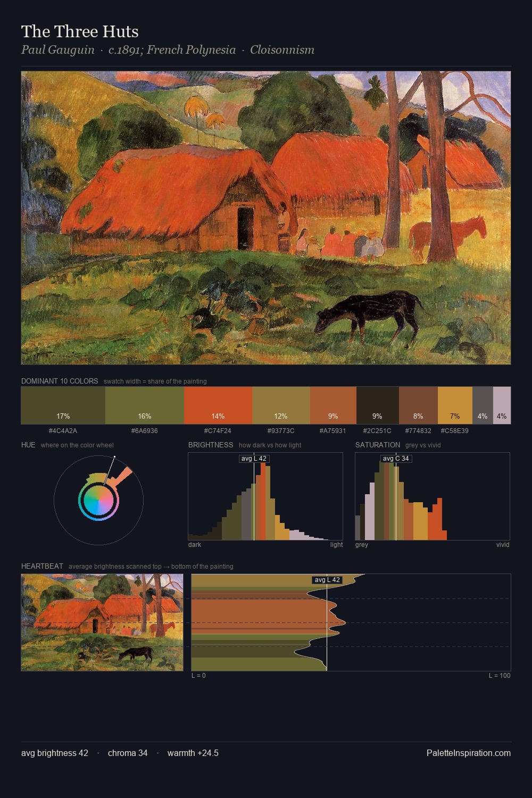Click the '#2C251C' hex label
The image size is (532, 798).
(377, 431)
